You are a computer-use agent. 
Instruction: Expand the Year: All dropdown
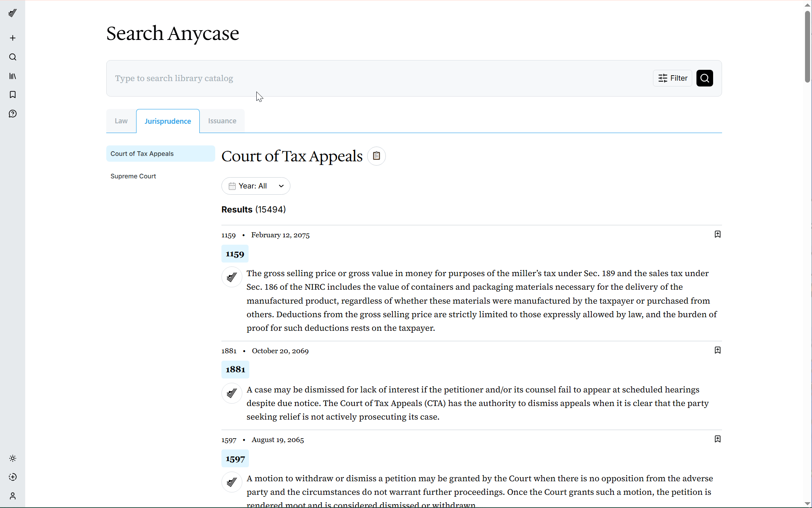[x=256, y=186]
